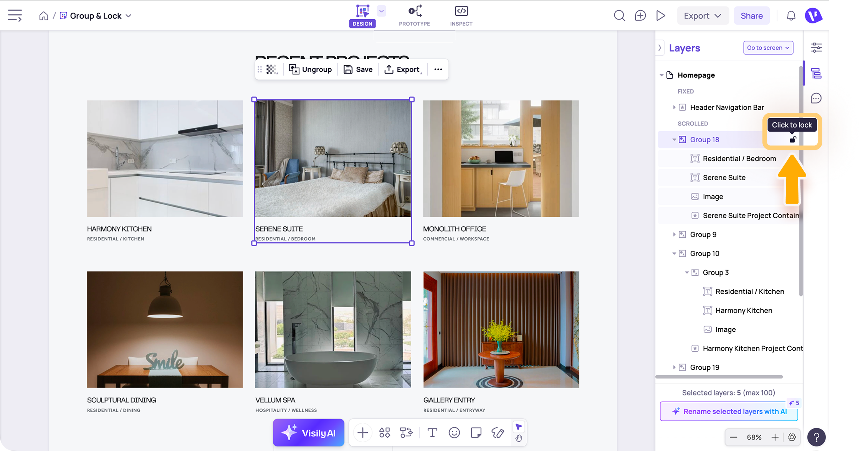This screenshot has width=868, height=451.
Task: Switch to the Prototype tab
Action: tap(415, 16)
